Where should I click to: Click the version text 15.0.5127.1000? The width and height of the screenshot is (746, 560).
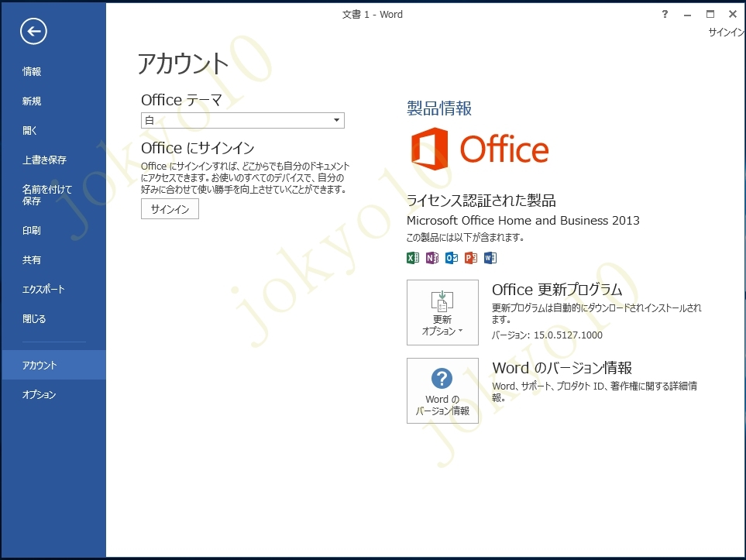[x=568, y=335]
